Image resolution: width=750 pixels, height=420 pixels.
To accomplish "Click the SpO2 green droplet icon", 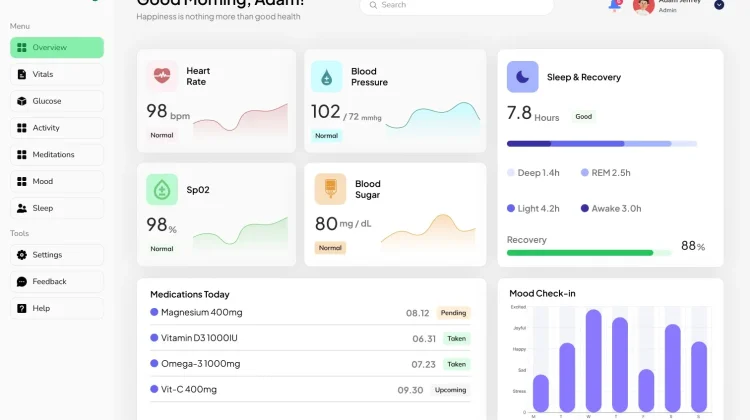I will 162,189.
